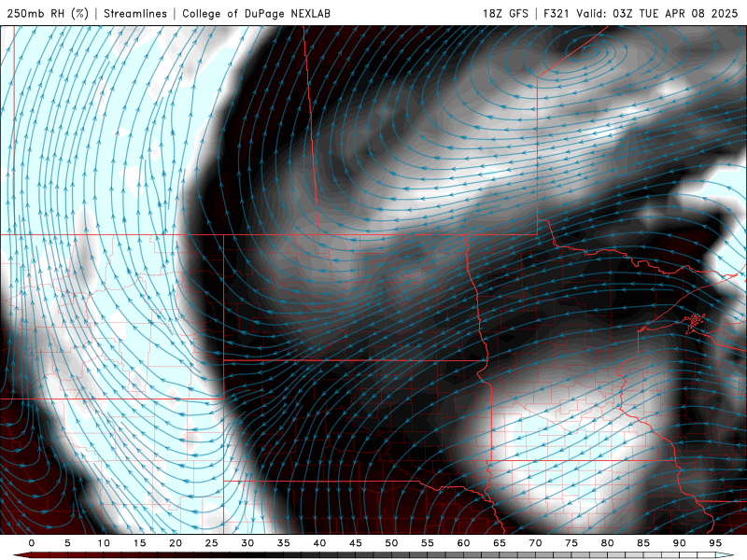Select "Valid: 03Z TUE APR 08 2025" text
747x560 pixels.
[x=657, y=13]
